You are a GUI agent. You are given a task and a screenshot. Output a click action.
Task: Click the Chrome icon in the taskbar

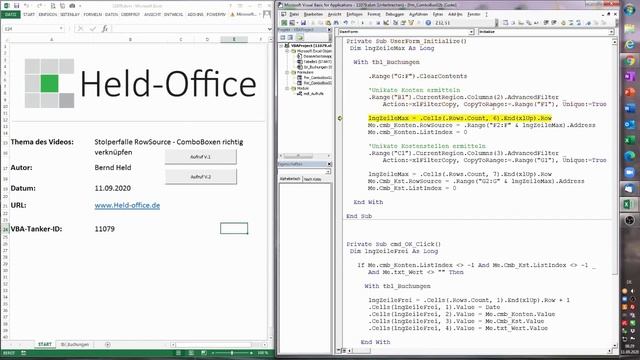coord(630,61)
